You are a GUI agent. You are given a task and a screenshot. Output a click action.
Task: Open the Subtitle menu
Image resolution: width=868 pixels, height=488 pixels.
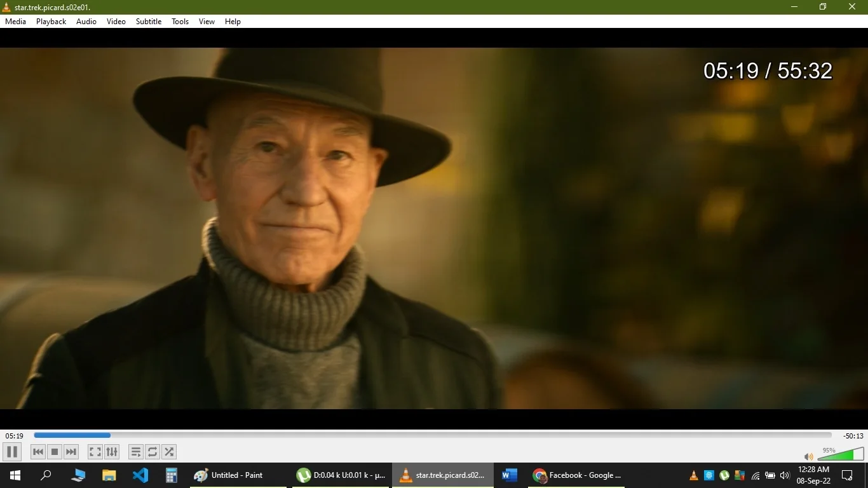[149, 22]
